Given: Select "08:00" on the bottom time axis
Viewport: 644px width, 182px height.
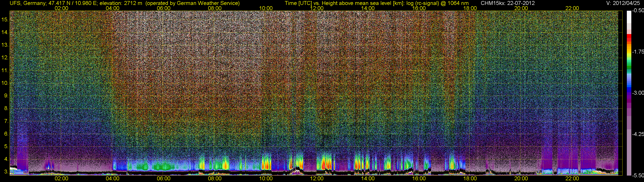Looking at the screenshot, I should pyautogui.click(x=215, y=179).
